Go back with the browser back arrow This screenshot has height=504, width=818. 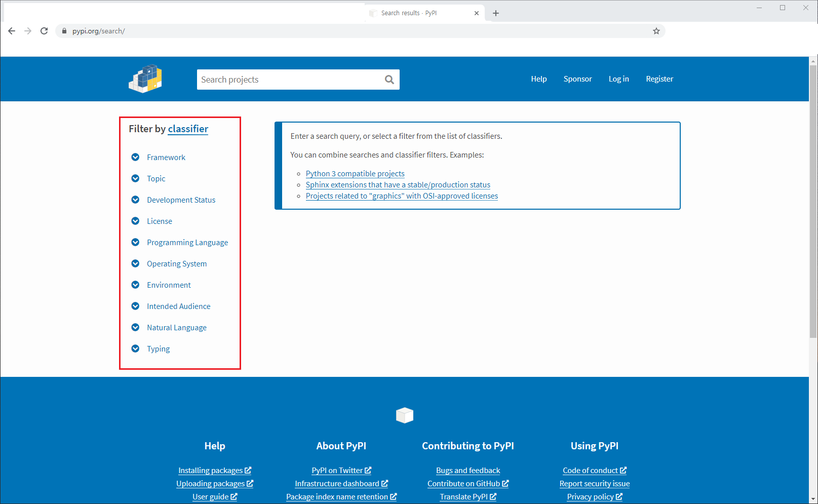click(x=12, y=31)
